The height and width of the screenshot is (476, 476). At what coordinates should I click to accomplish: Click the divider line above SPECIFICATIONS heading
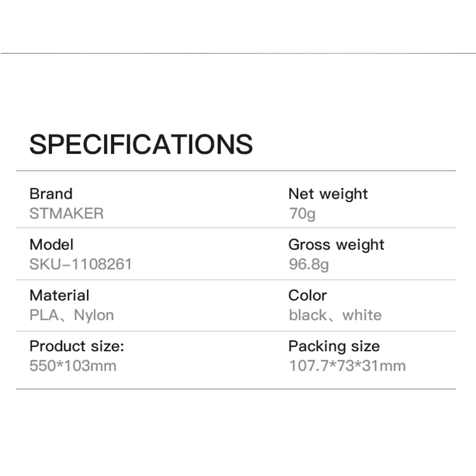[238, 53]
